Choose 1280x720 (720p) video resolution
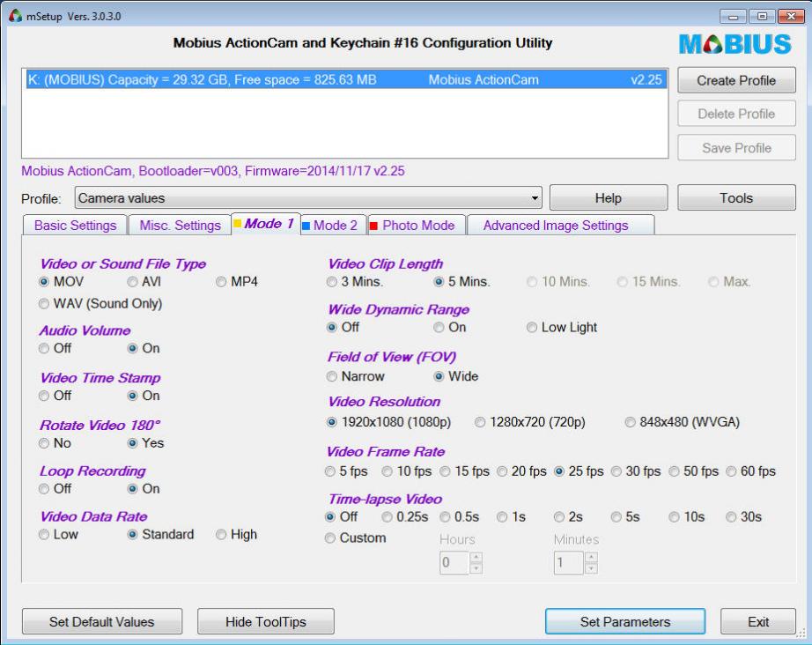The width and height of the screenshot is (812, 645). [480, 422]
